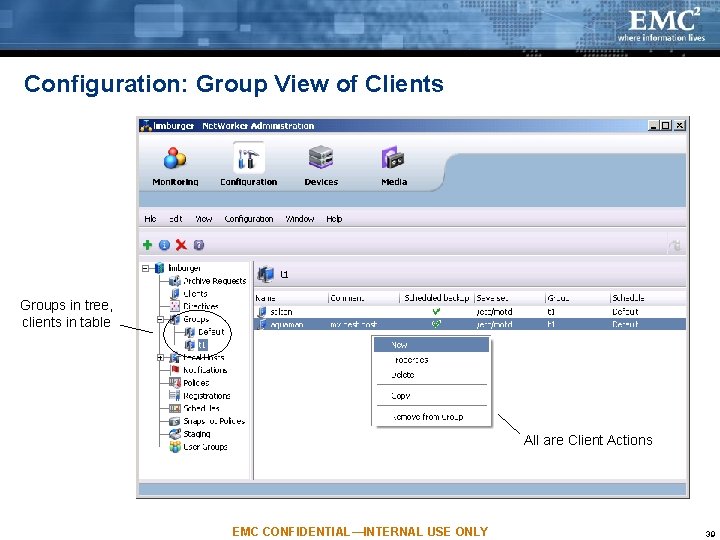Open the Monitoring view icon
720x540 pixels.
[175, 158]
